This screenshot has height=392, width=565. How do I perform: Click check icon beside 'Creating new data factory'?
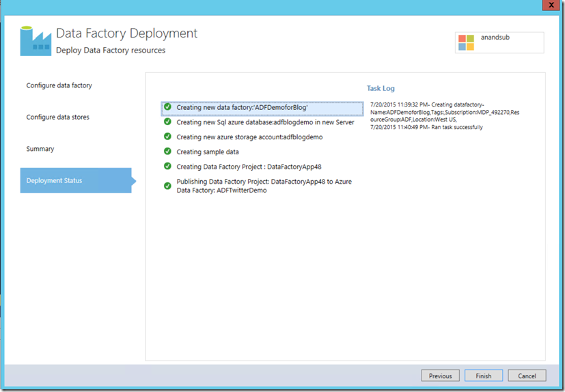tap(167, 107)
